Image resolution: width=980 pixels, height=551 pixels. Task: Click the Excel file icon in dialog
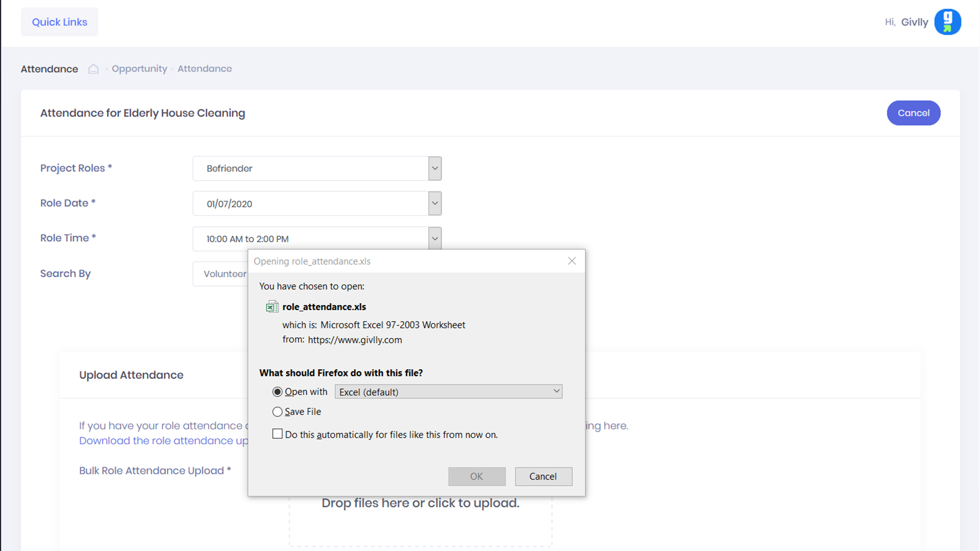coord(272,307)
